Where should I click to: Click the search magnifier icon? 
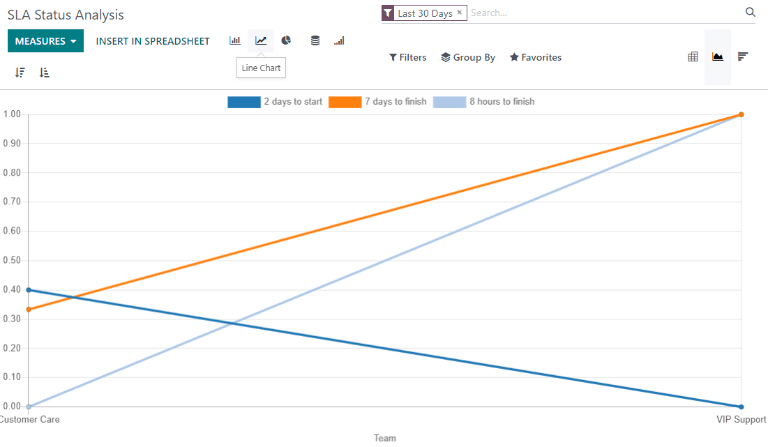[750, 13]
